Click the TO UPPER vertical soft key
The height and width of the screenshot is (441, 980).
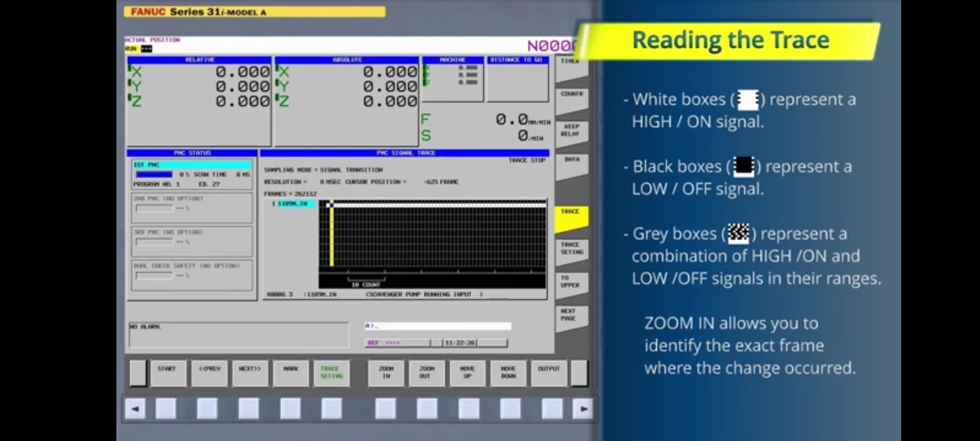click(572, 285)
